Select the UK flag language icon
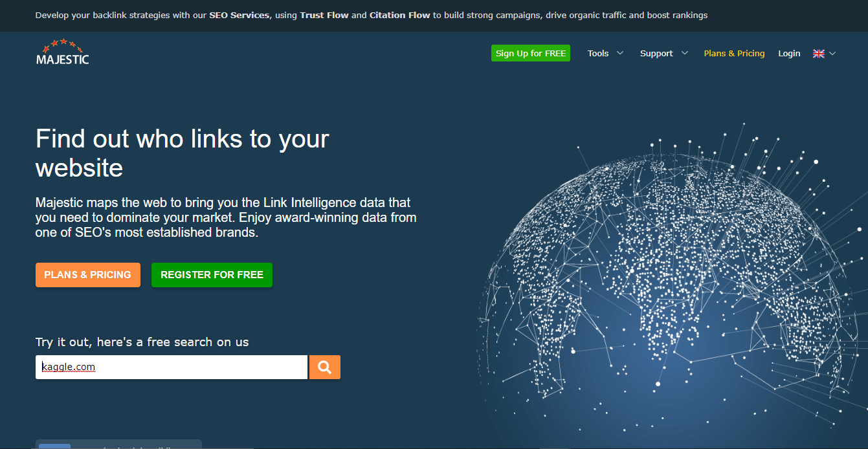 [818, 54]
